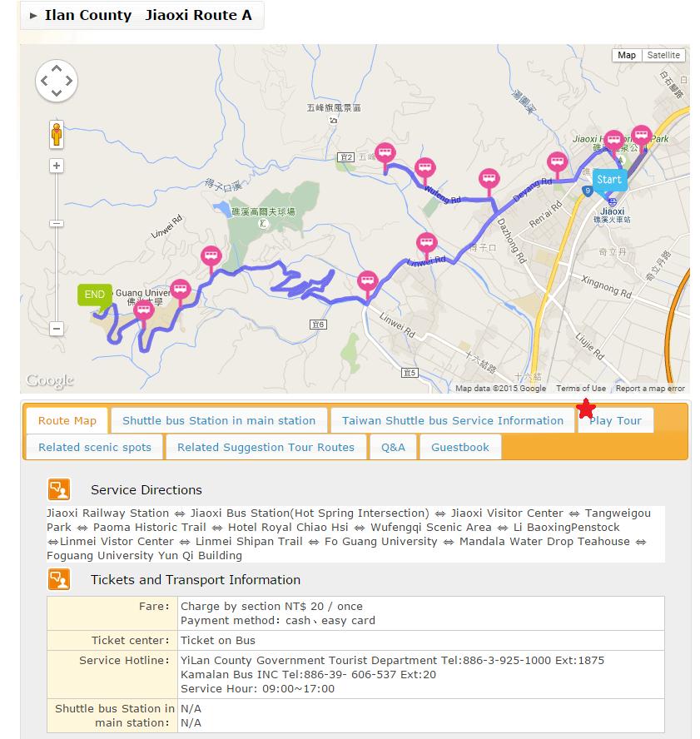Expand the Ilan County Jiaoxi Route A arrow

(x=33, y=16)
